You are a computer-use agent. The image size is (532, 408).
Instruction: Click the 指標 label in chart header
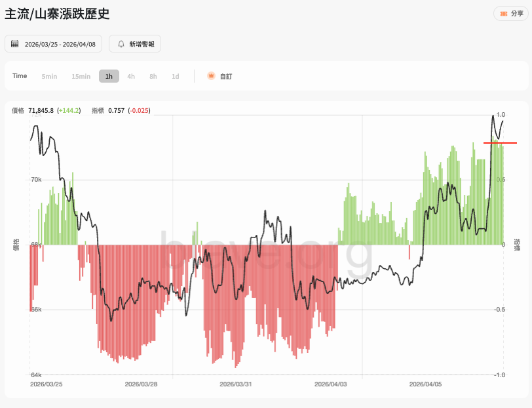click(98, 110)
